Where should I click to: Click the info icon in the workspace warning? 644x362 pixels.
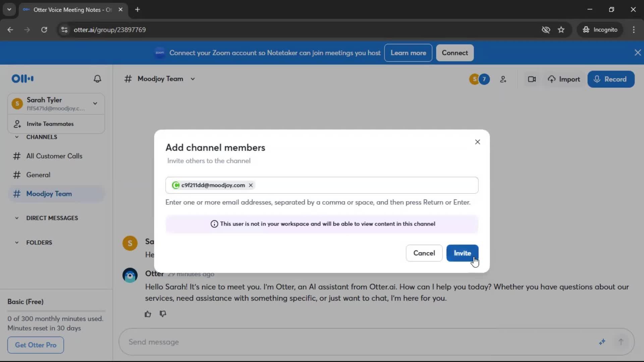tap(214, 224)
